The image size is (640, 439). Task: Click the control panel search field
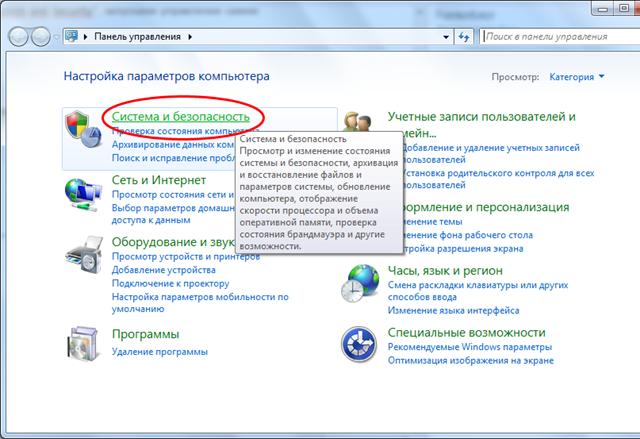pyautogui.click(x=559, y=37)
